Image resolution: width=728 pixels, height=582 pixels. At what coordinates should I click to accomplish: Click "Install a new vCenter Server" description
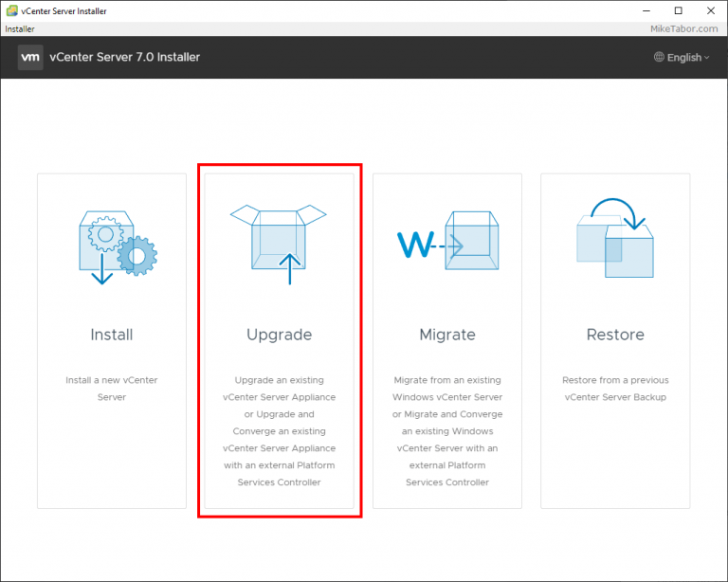pyautogui.click(x=112, y=389)
